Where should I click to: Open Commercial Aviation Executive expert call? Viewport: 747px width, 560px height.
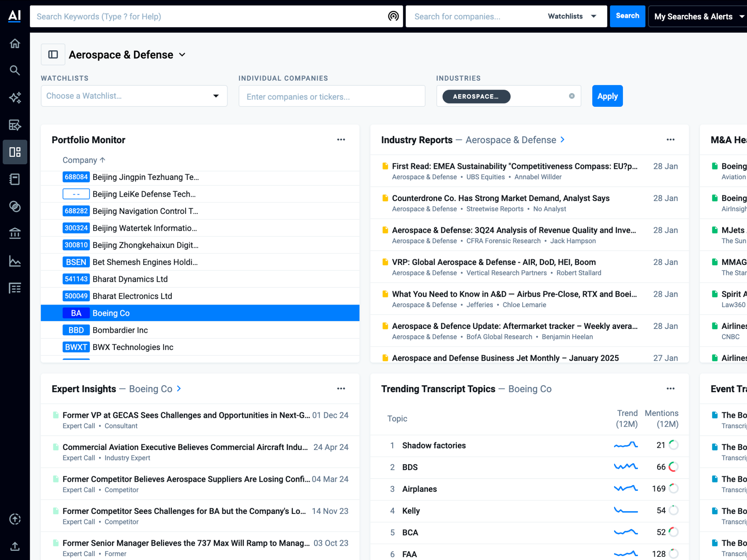(185, 447)
